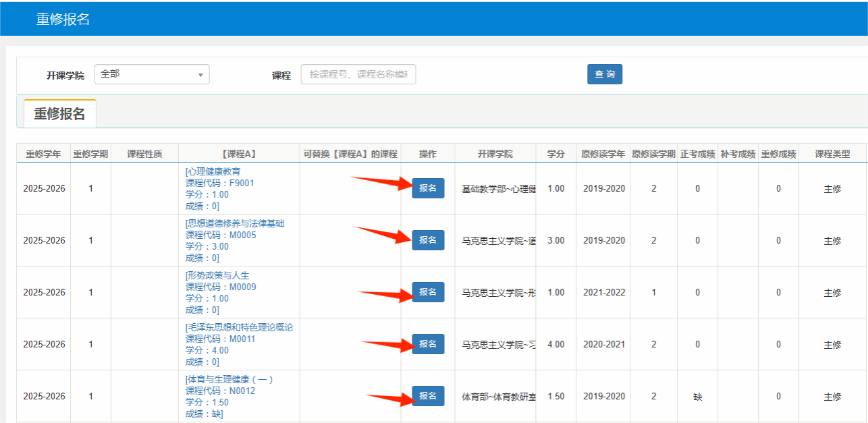This screenshot has width=868, height=423.
Task: Click 报名 for 心理健康教育 course
Action: [x=428, y=188]
